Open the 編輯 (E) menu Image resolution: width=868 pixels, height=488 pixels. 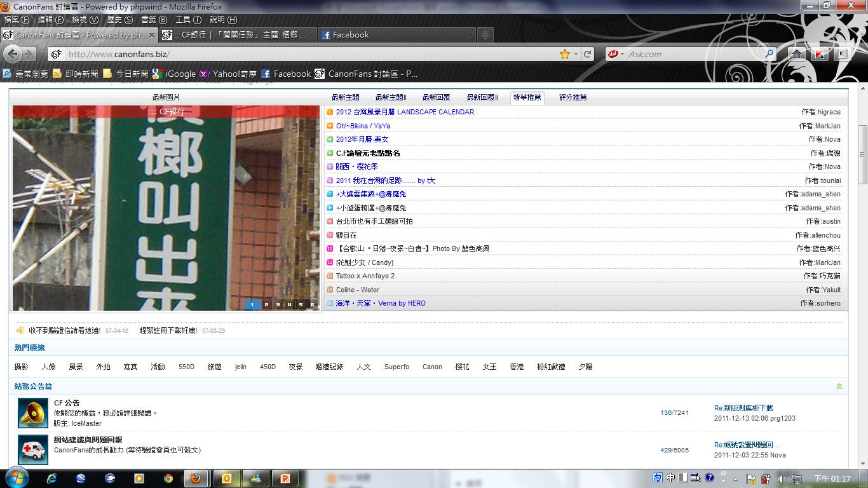[x=51, y=20]
